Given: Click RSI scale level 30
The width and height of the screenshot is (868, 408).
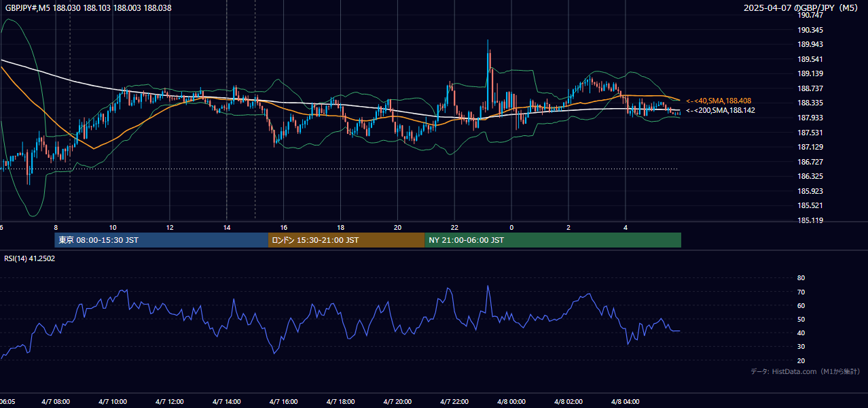Looking at the screenshot, I should (x=801, y=347).
